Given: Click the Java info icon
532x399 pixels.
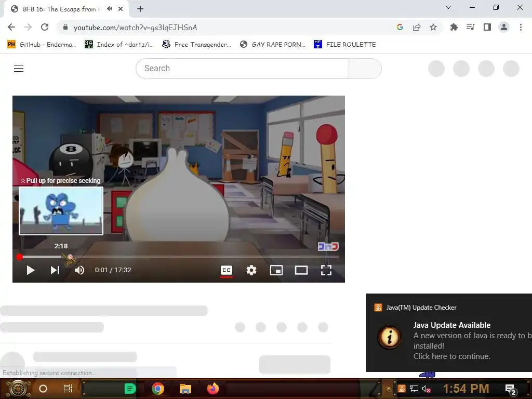Looking at the screenshot, I should tap(390, 337).
